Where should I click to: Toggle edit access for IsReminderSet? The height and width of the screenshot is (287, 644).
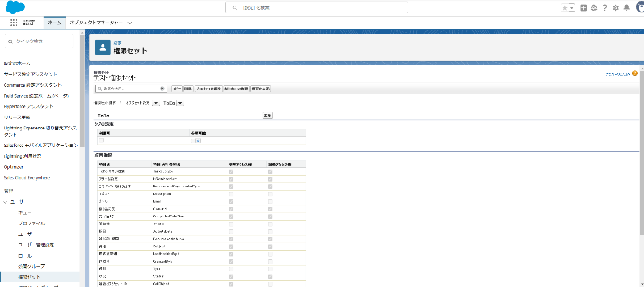[270, 179]
